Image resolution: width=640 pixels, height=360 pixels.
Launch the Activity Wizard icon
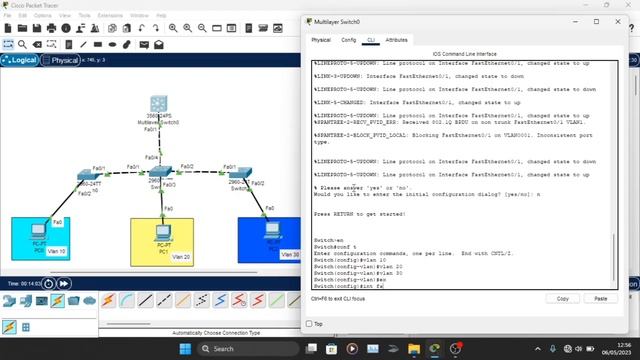pyautogui.click(x=95, y=28)
